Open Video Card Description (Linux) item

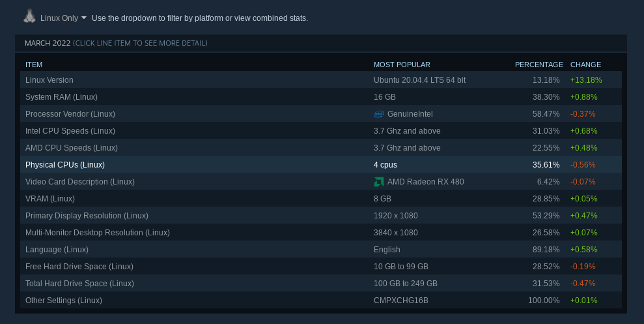(x=321, y=182)
